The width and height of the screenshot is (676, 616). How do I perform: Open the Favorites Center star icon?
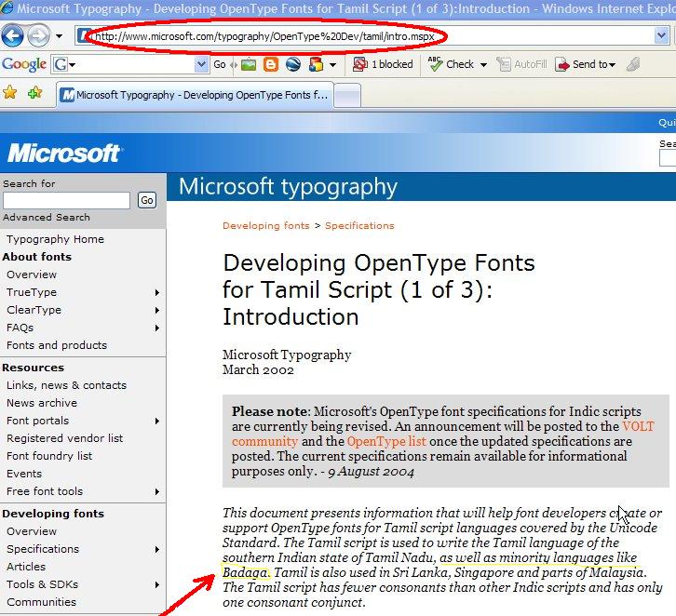tap(10, 93)
